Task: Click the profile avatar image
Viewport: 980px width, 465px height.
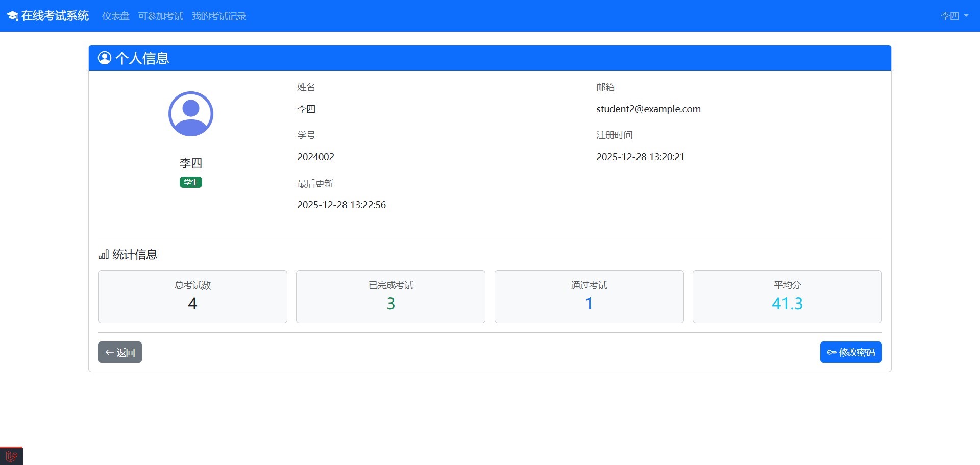Action: coord(191,114)
